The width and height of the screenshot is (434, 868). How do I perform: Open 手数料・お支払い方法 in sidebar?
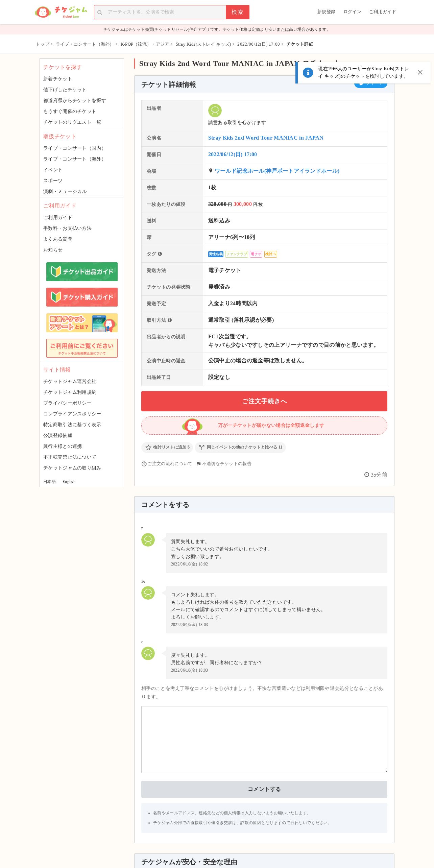click(x=67, y=228)
